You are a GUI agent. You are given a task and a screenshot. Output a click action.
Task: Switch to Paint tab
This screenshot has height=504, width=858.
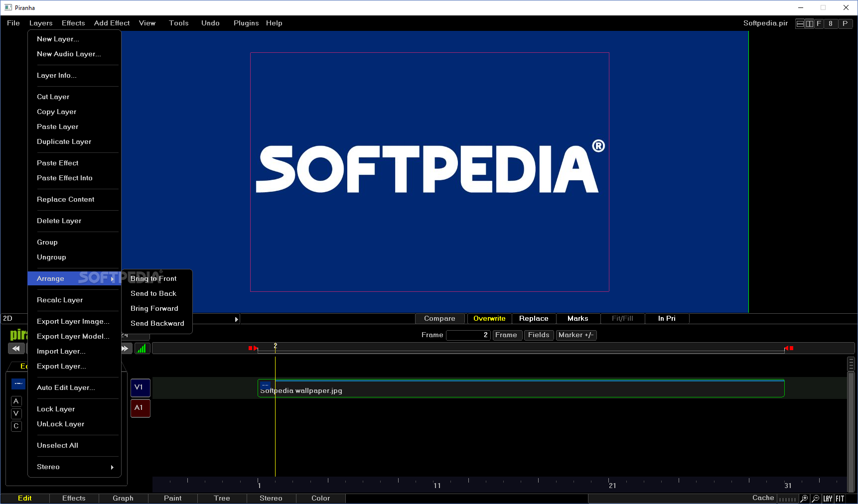(x=173, y=499)
